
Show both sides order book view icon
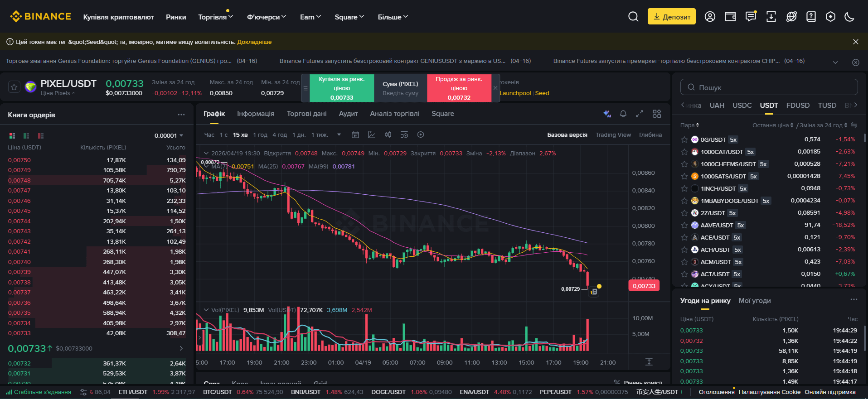coord(12,136)
